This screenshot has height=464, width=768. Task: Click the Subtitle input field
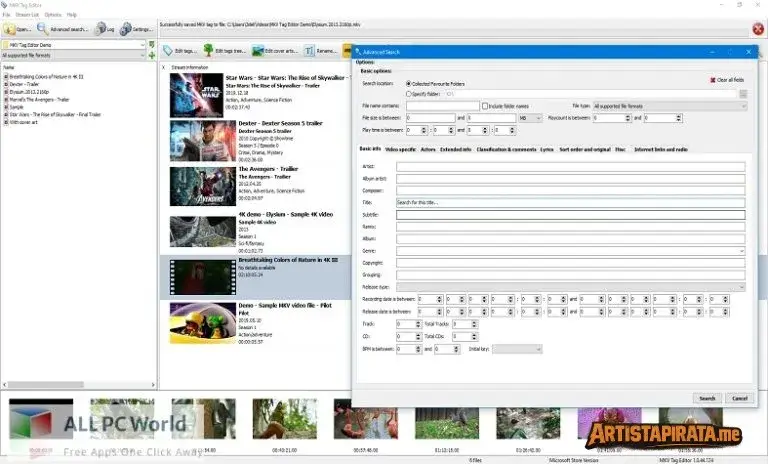pyautogui.click(x=571, y=215)
